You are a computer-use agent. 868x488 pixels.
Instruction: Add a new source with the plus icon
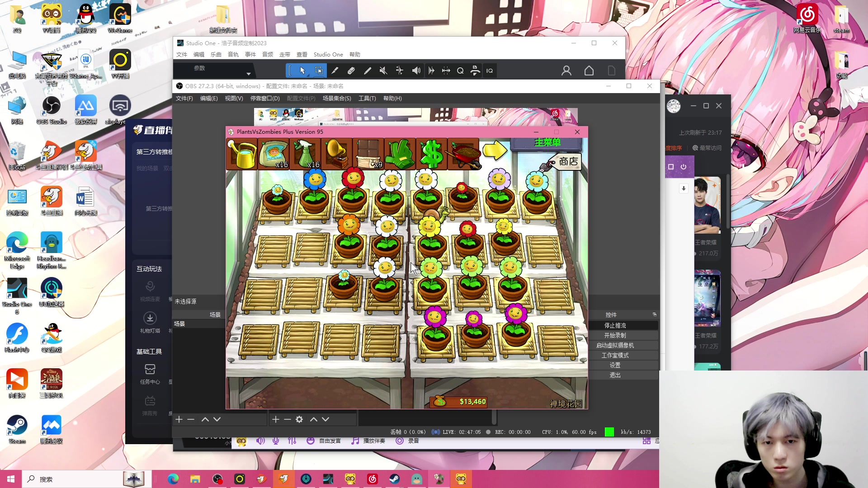point(276,419)
